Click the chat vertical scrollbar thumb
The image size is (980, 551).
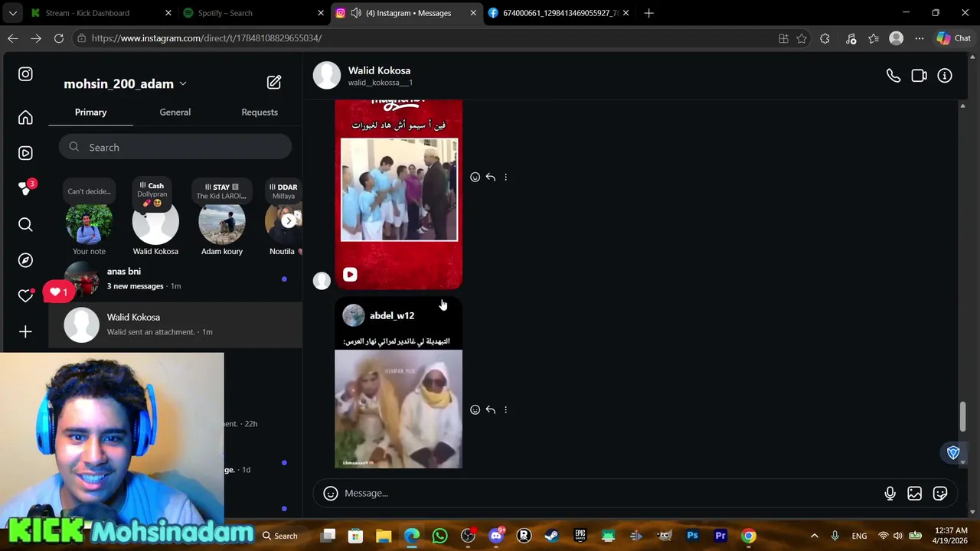pos(962,416)
